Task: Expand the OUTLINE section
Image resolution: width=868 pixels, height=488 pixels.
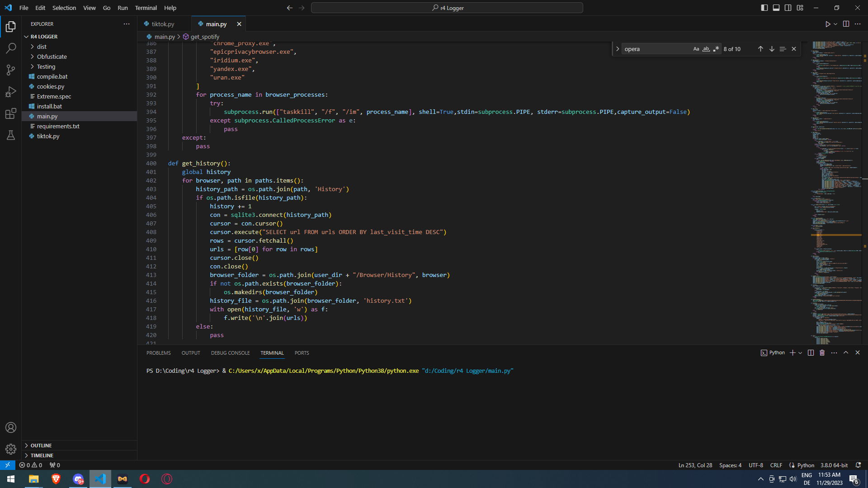Action: point(41,446)
